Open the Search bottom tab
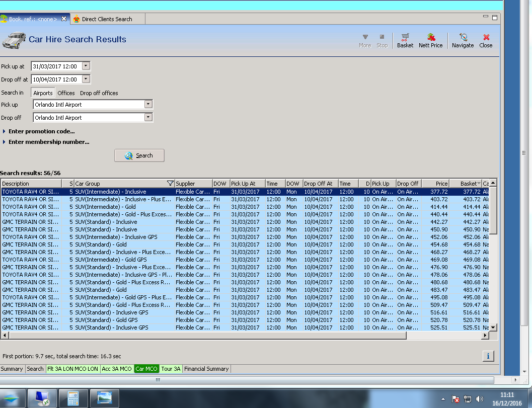Image resolution: width=532 pixels, height=408 pixels. [x=35, y=369]
